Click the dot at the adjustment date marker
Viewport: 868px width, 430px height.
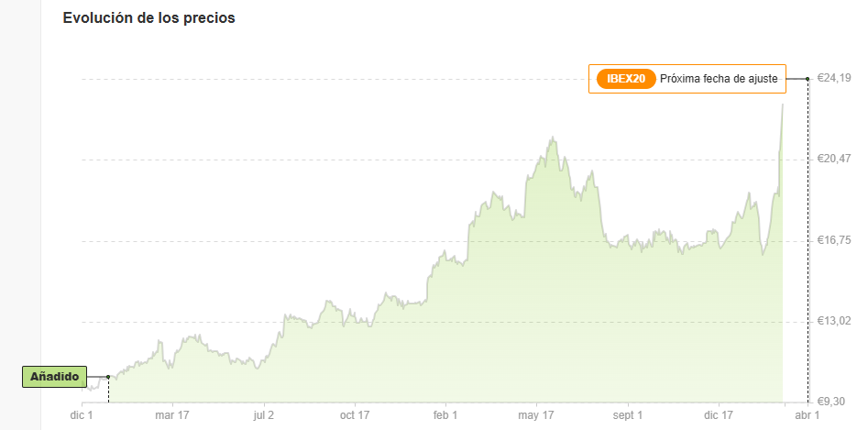tap(808, 79)
